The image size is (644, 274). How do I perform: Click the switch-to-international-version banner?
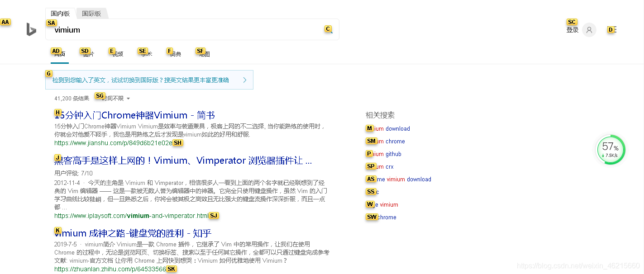point(149,80)
